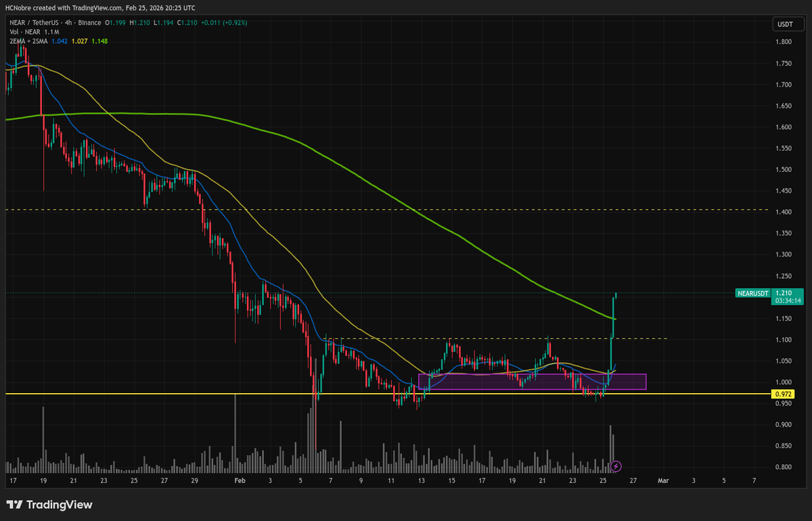Click the header text with Feb 25, 2026 date
Image resolution: width=812 pixels, height=521 pixels.
[100, 7]
